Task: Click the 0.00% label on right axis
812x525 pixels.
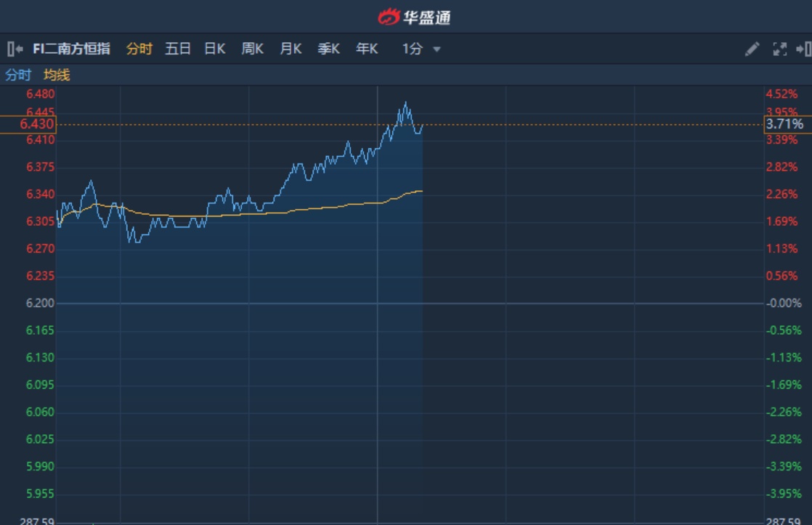Action: click(784, 303)
